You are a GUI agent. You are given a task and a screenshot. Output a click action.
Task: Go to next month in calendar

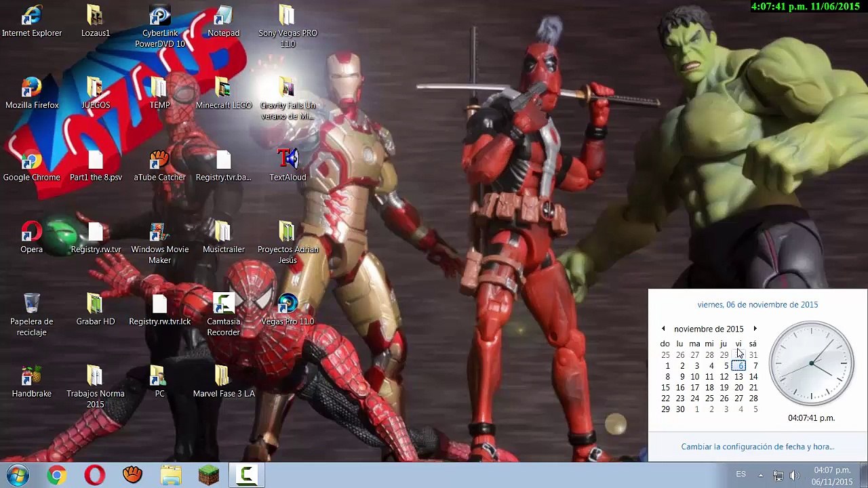pos(755,329)
